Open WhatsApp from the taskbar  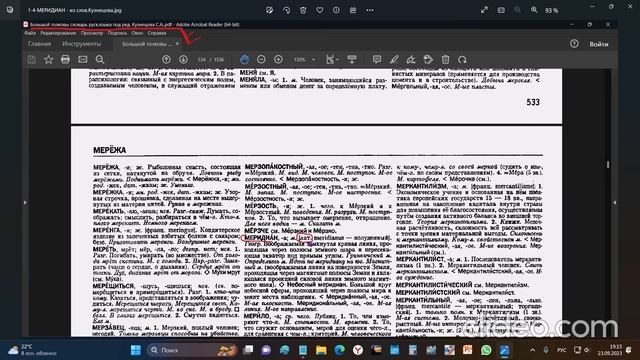click(486, 350)
